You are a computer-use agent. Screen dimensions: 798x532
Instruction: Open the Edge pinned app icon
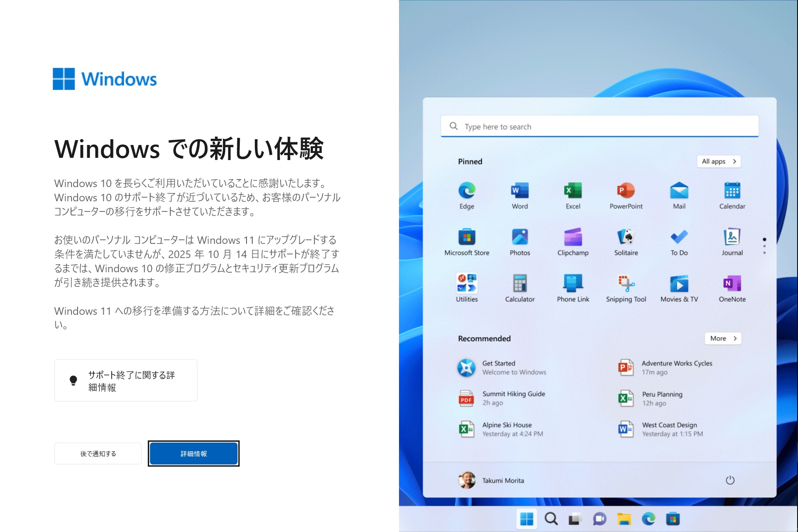[467, 191]
